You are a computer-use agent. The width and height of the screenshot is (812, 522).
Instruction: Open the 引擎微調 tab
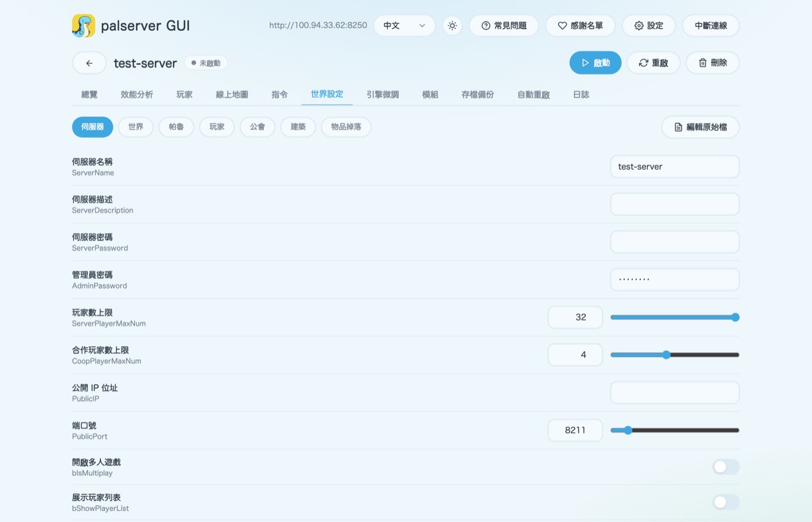pyautogui.click(x=383, y=95)
